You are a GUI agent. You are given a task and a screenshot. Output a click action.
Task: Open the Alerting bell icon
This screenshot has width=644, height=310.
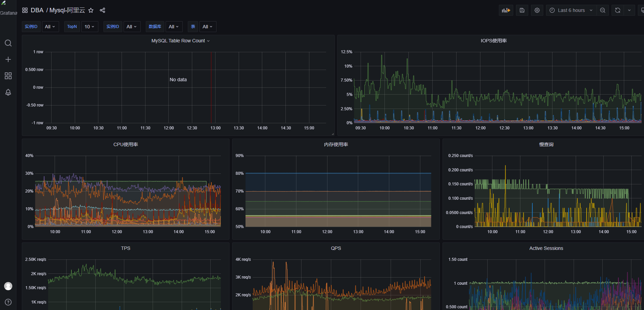(x=8, y=92)
